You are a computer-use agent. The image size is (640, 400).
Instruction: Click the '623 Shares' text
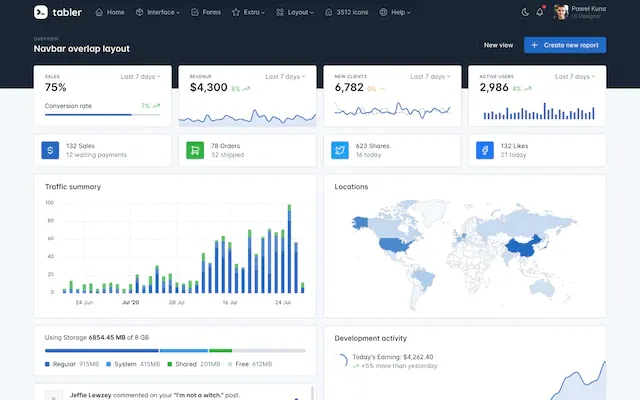pyautogui.click(x=373, y=146)
